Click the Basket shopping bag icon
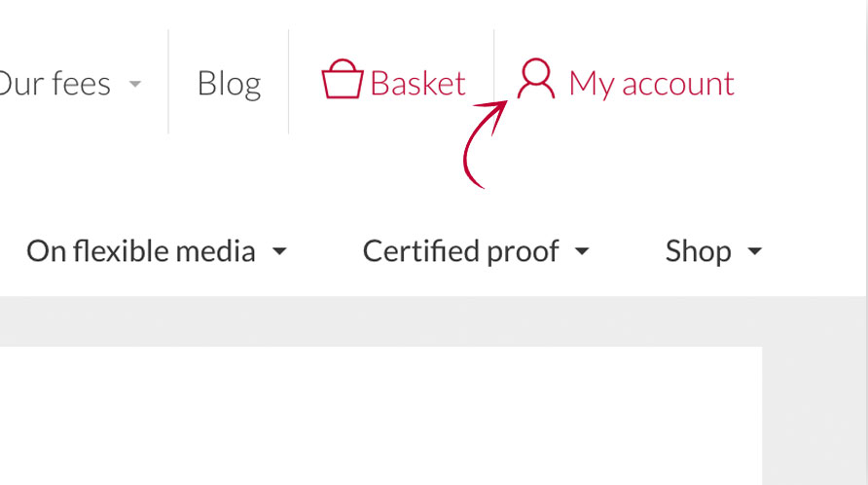 [342, 80]
